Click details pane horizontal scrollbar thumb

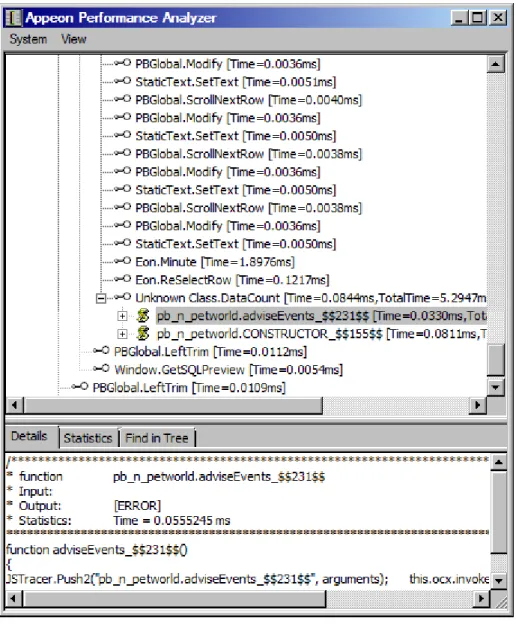pos(174,598)
